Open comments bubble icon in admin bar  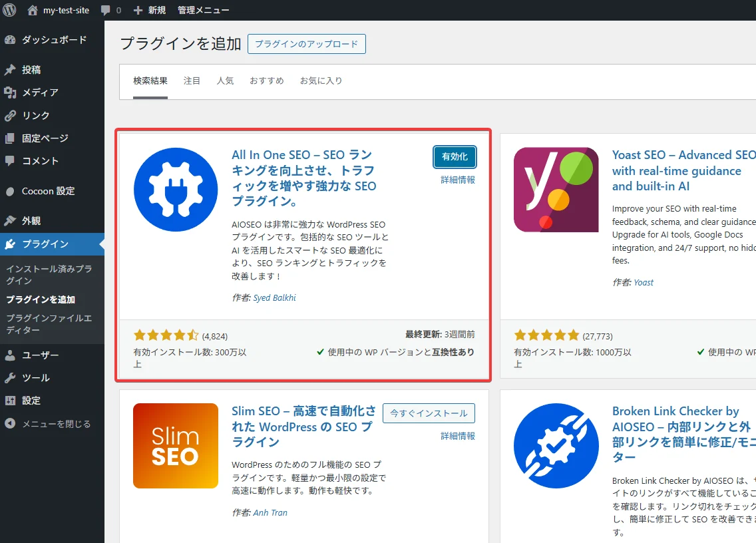(x=105, y=10)
